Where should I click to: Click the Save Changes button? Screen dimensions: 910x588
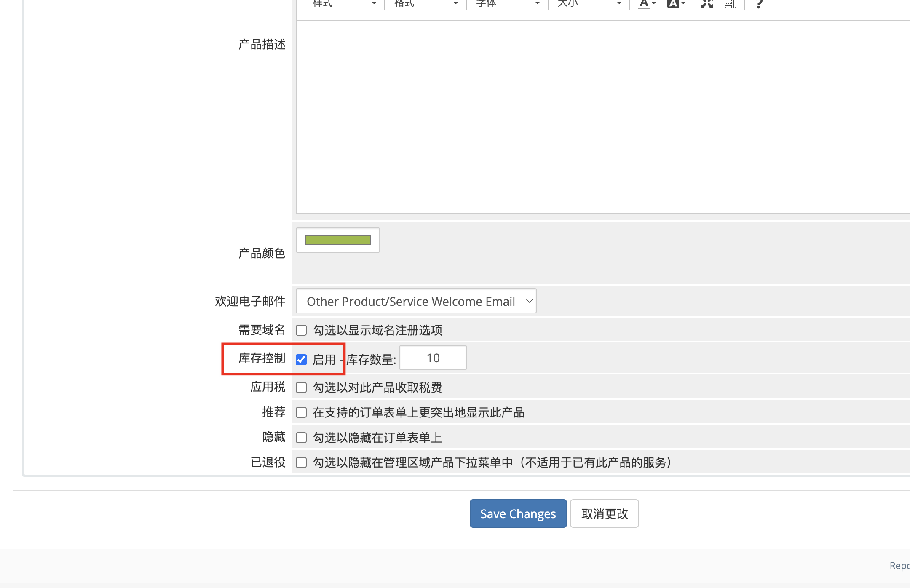point(518,513)
